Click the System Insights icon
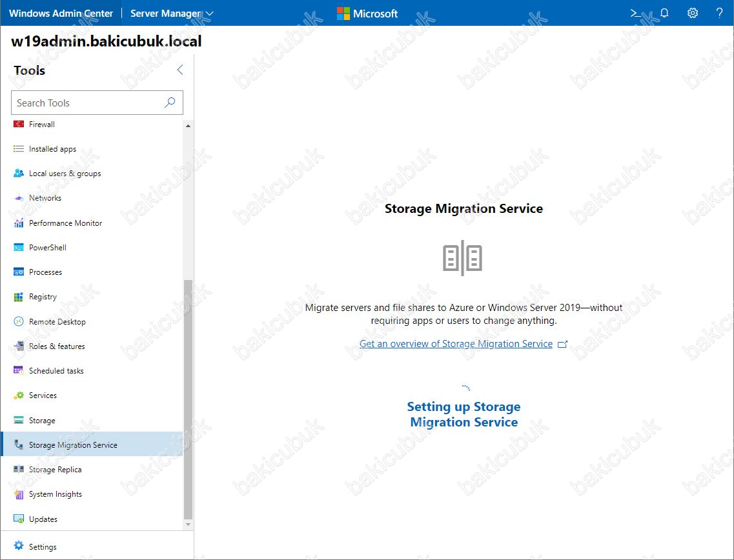The image size is (734, 560). click(19, 494)
